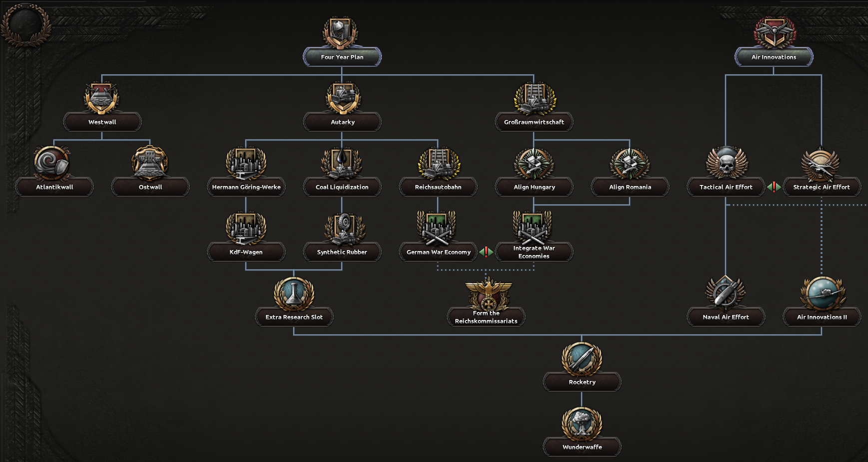The image size is (868, 462).
Task: Select the Rocketry label
Action: (582, 382)
